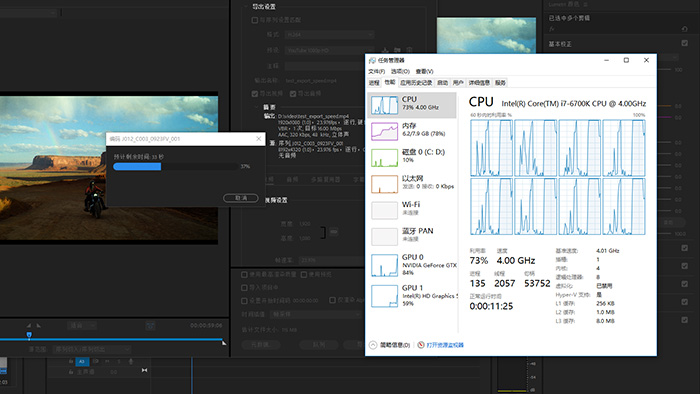Collapse the 摘要 summary section

click(x=257, y=107)
